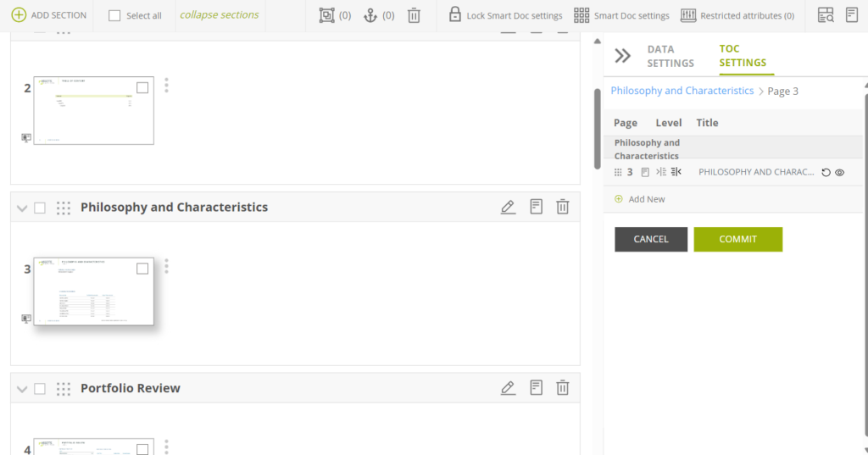This screenshot has width=868, height=455.
Task: Click the CANCEL button
Action: click(651, 239)
